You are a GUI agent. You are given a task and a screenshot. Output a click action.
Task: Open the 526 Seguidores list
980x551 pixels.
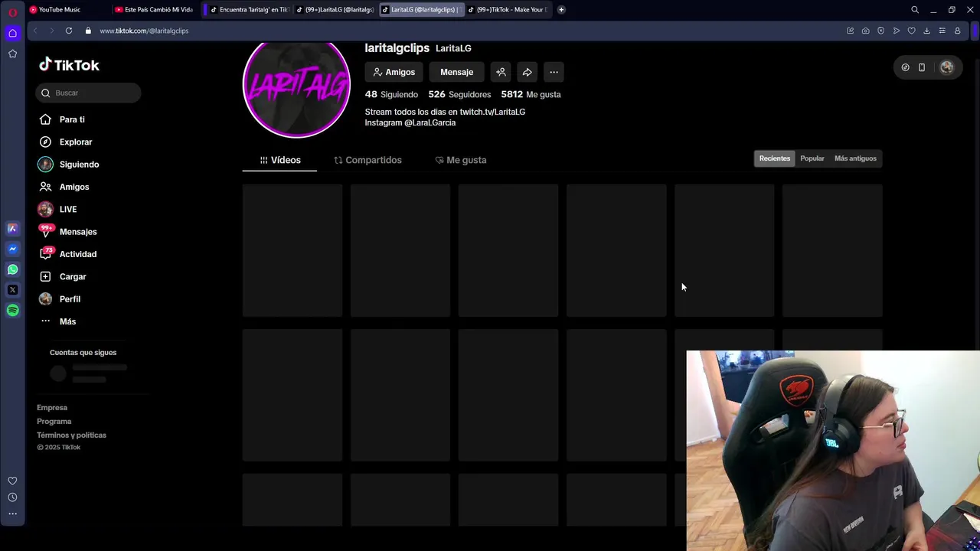(459, 94)
